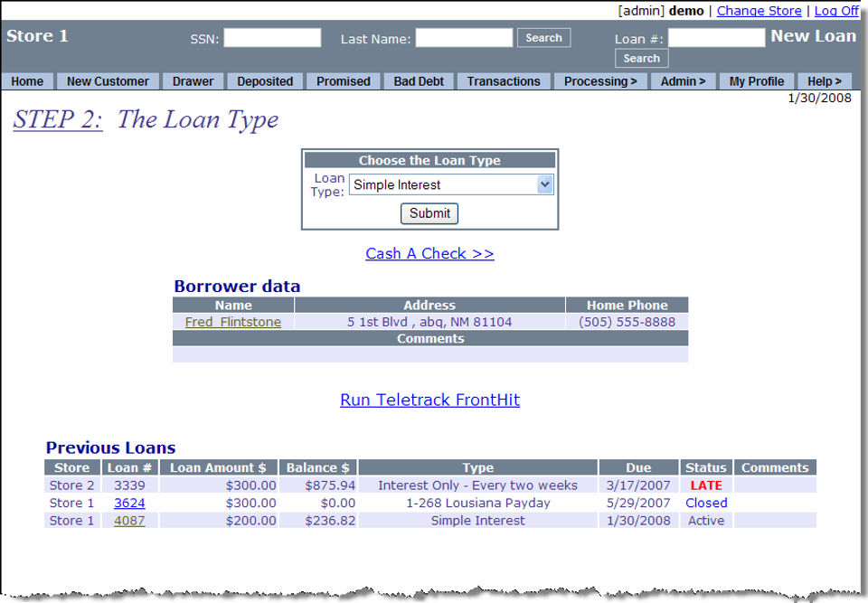
Task: Go to New Customer tab
Action: [x=108, y=81]
